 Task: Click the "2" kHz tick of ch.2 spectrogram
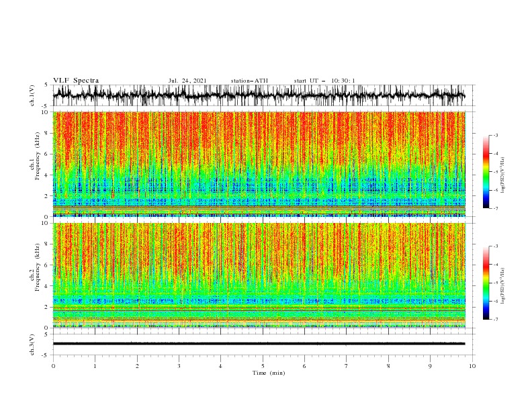pyautogui.click(x=46, y=307)
